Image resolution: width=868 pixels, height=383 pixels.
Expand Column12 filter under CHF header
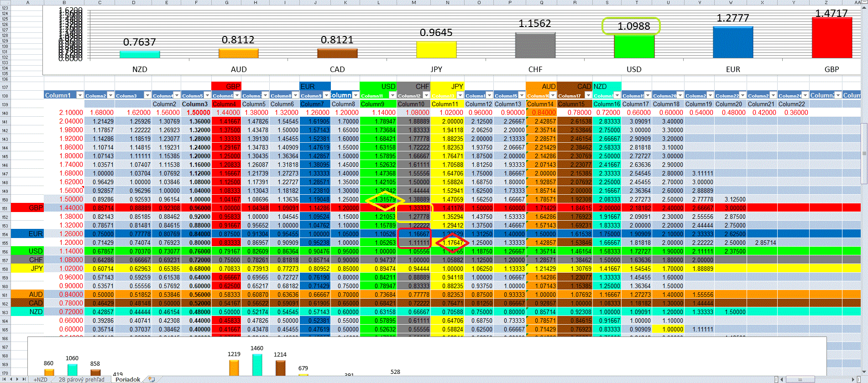coord(426,95)
